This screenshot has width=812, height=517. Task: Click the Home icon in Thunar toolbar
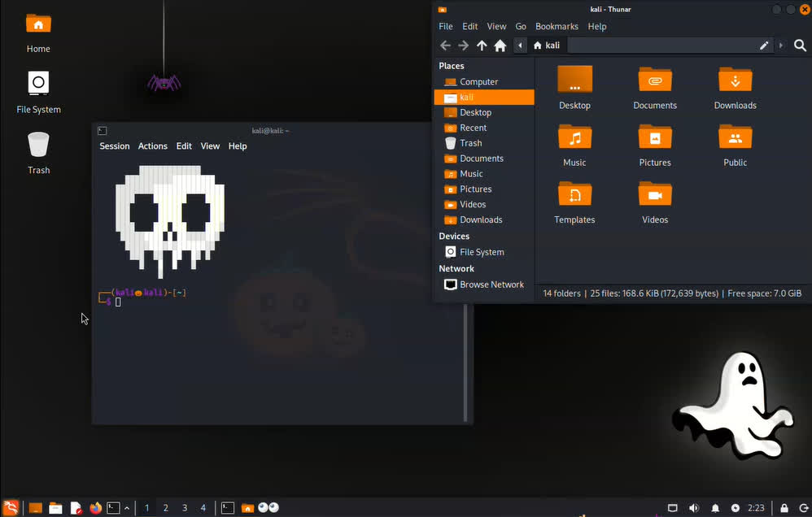pyautogui.click(x=500, y=46)
